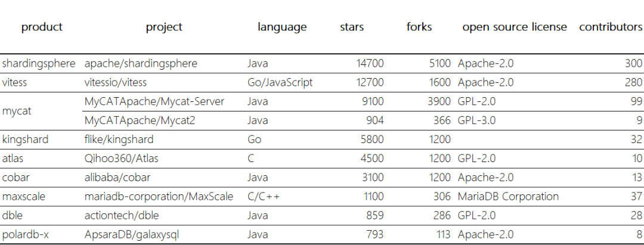Click the 'product' column header
Viewport: 644px width, 245px height.
pyautogui.click(x=42, y=27)
